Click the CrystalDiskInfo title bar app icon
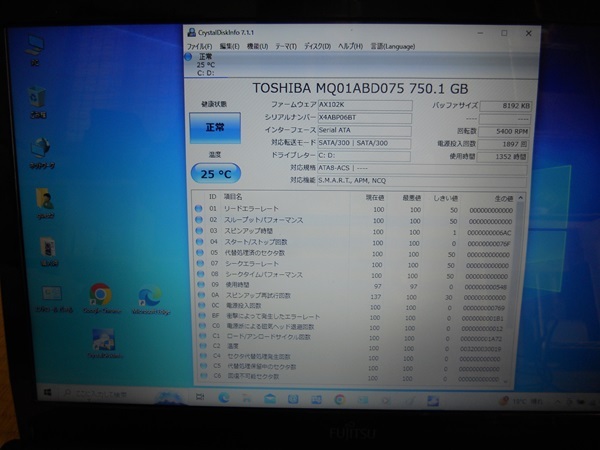600x450 pixels. pyautogui.click(x=191, y=33)
